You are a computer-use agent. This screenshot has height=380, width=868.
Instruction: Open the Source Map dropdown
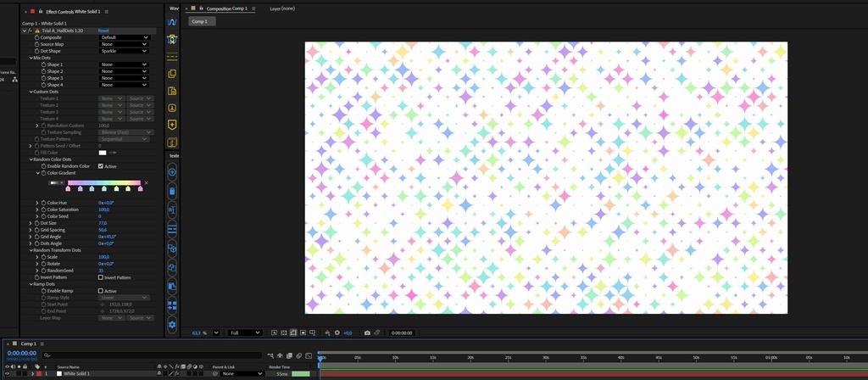pyautogui.click(x=124, y=44)
